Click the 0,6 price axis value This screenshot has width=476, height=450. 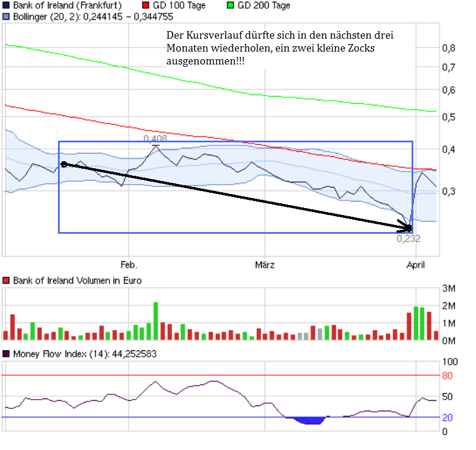pos(448,90)
